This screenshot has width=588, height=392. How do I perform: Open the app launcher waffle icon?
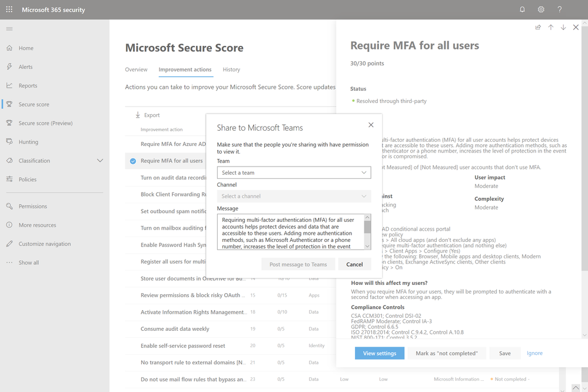(x=9, y=9)
